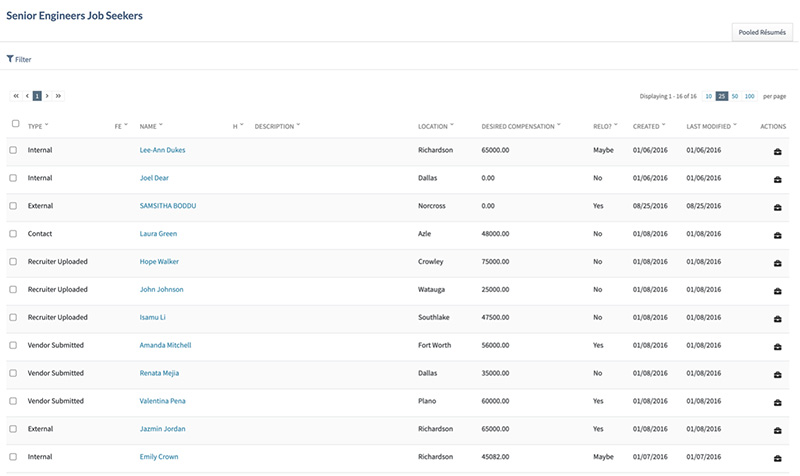Go to next page arrow
This screenshot has height=476, width=800.
(x=47, y=96)
